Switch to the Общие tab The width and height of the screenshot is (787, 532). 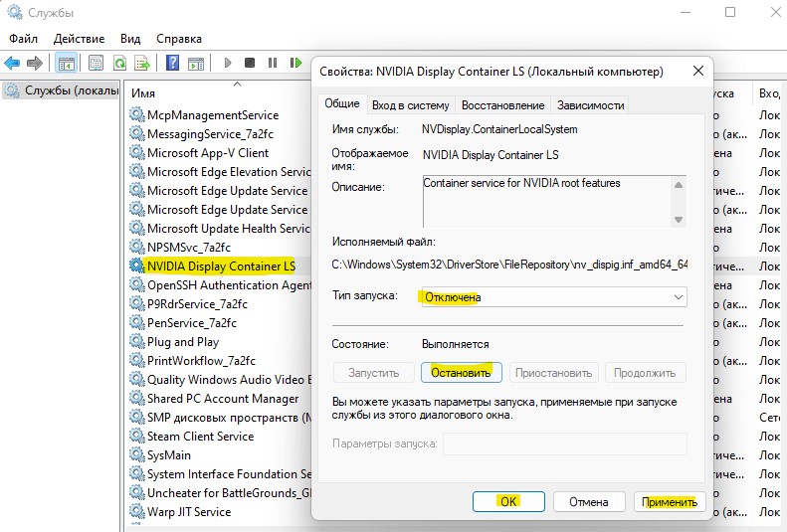click(x=342, y=103)
